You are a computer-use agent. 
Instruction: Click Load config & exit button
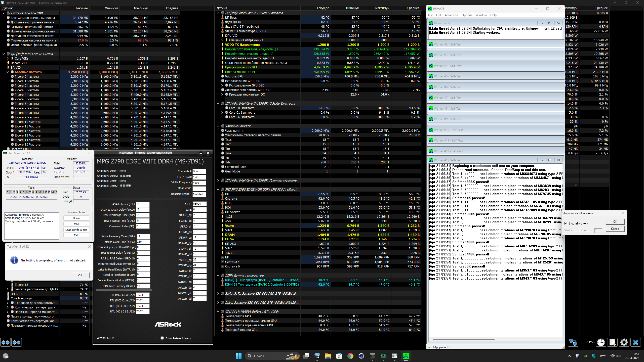pos(76,230)
